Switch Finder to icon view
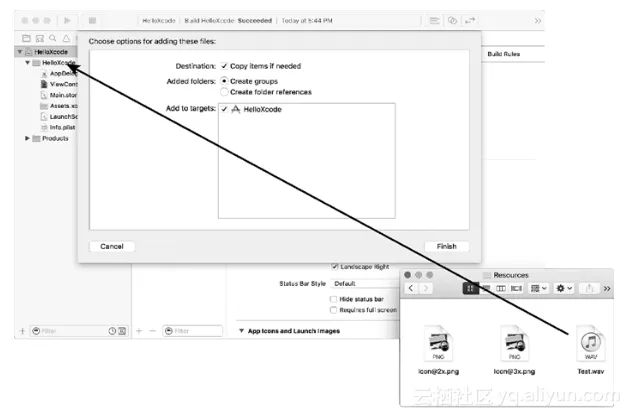 click(x=470, y=288)
